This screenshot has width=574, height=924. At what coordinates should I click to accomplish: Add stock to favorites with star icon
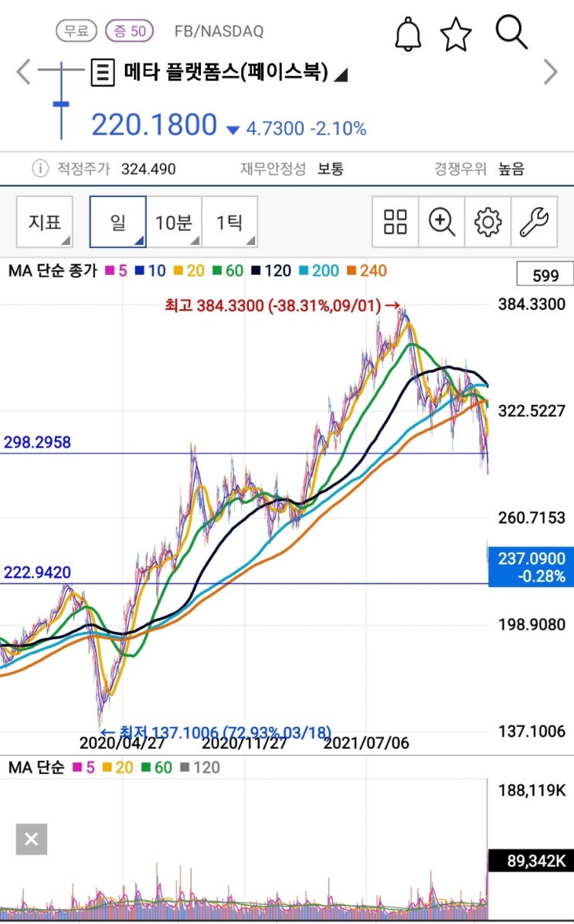[x=456, y=34]
